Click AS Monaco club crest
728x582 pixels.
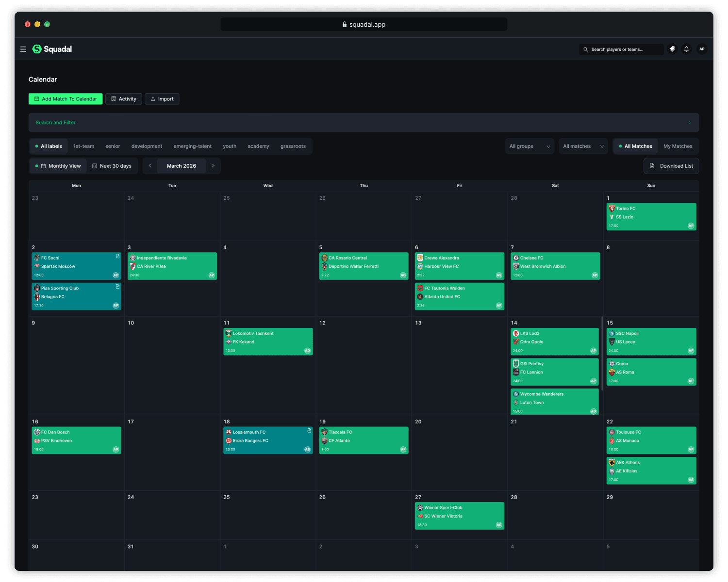tap(612, 441)
